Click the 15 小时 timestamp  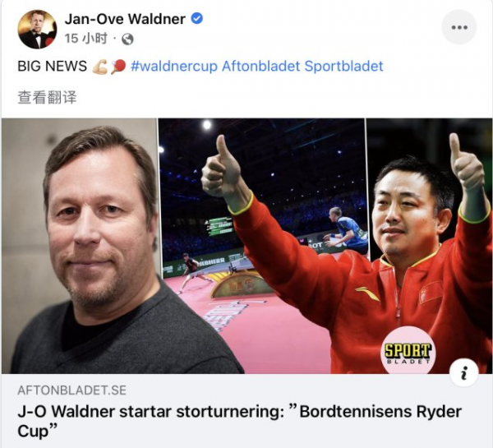(x=85, y=39)
